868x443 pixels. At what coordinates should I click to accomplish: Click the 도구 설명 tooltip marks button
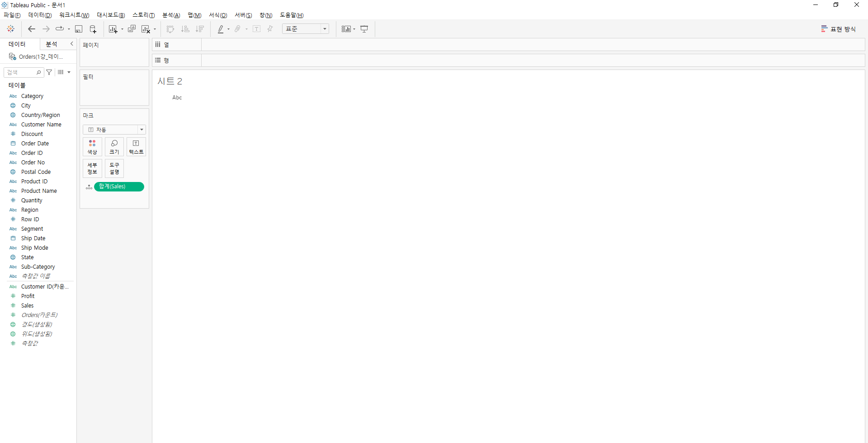[114, 168]
